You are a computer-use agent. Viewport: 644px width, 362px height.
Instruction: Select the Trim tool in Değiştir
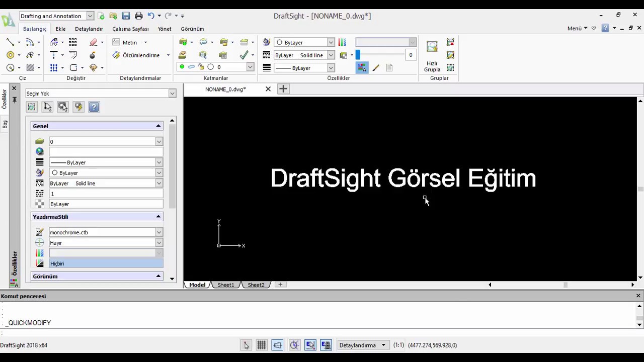coord(54,55)
